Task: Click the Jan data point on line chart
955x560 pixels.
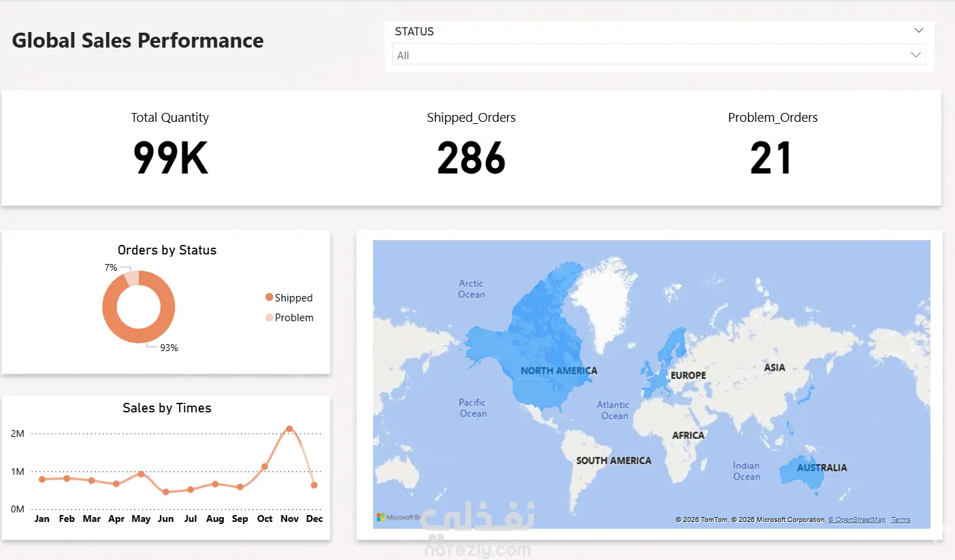Action: 42,479
